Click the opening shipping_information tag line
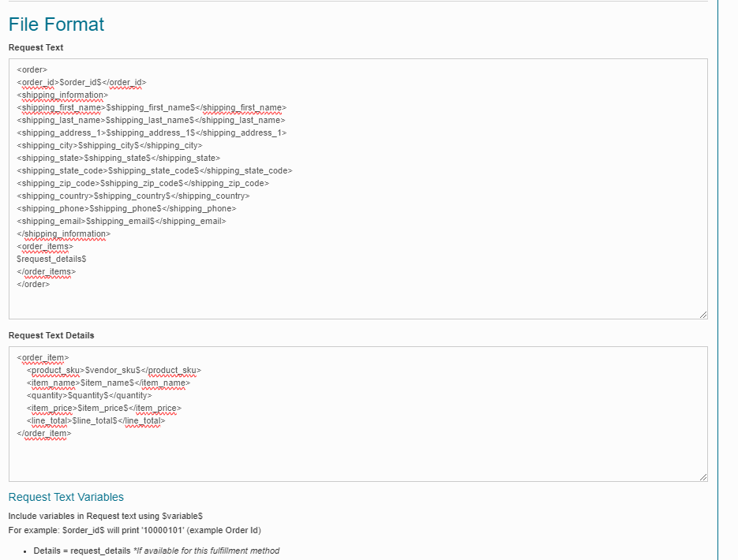Screen dimensions: 738x560 (62, 95)
